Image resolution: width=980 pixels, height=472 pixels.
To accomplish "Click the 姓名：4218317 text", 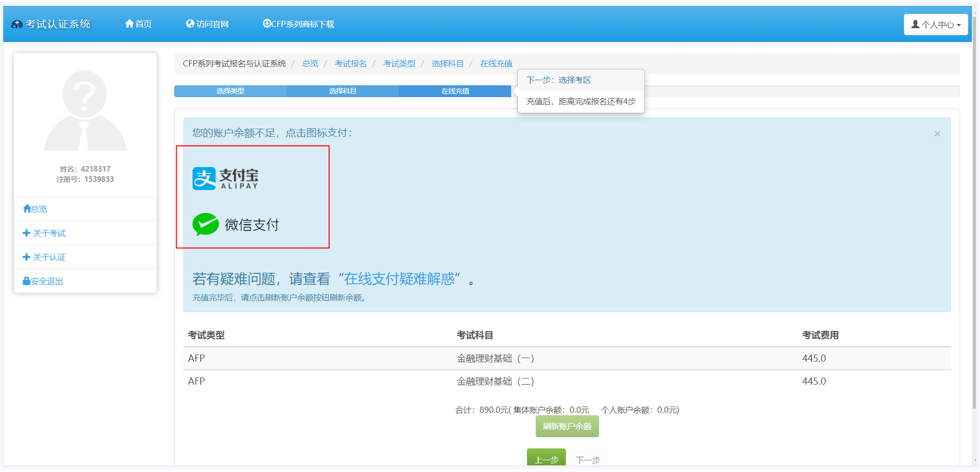I will (85, 169).
